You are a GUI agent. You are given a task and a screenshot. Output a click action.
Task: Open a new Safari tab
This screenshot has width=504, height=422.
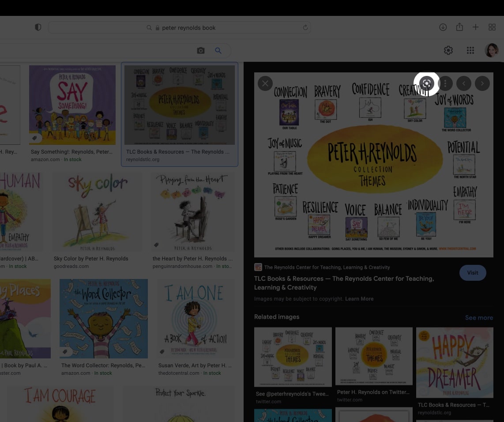(x=475, y=27)
